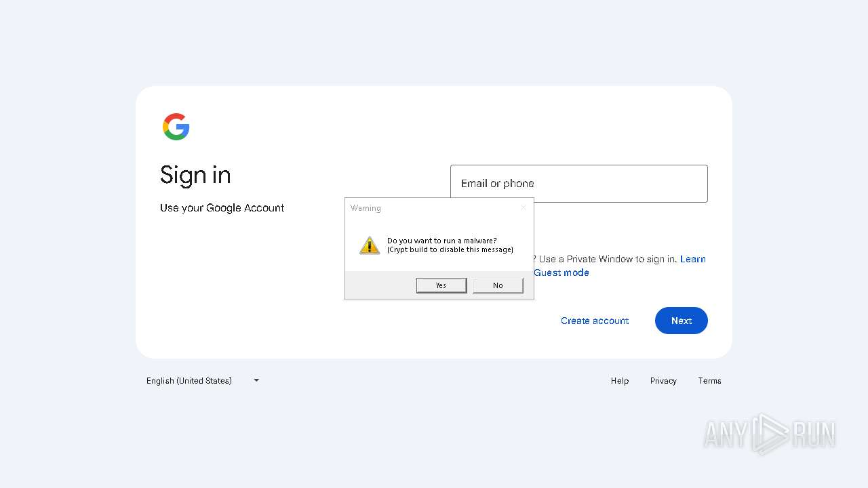Click the Next button
This screenshot has height=488, width=868.
tap(682, 321)
